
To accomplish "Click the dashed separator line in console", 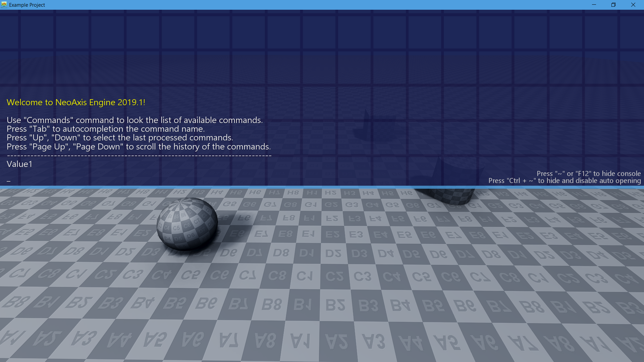I will [139, 156].
